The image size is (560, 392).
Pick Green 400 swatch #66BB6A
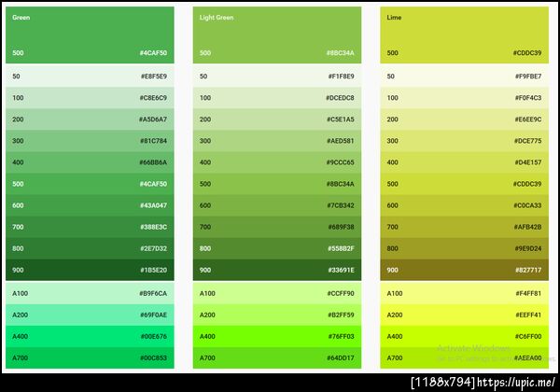coord(90,162)
